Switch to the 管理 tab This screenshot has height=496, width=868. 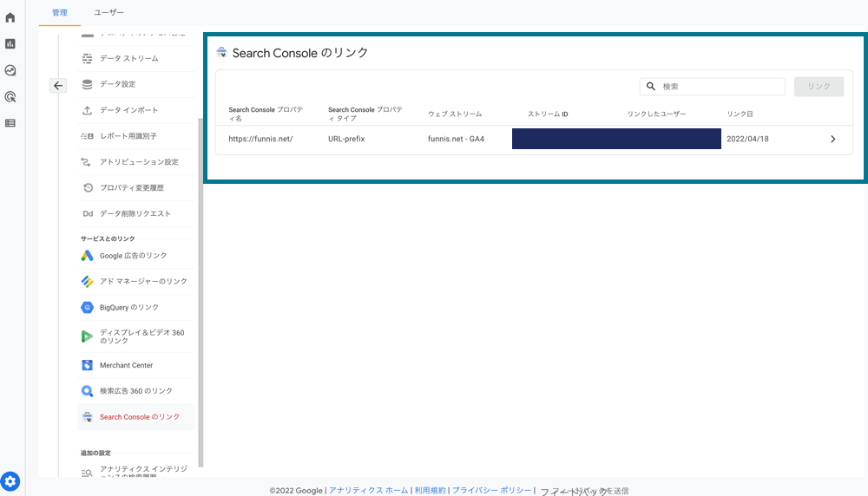(60, 12)
